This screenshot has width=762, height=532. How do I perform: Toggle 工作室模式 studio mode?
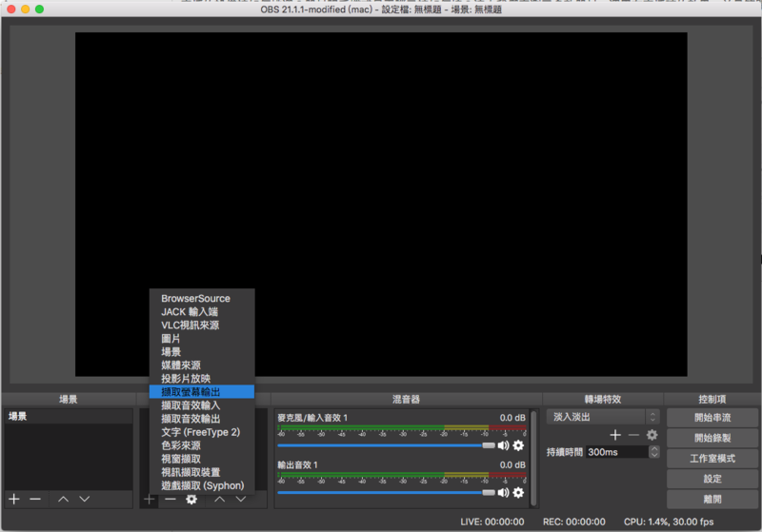(x=712, y=459)
